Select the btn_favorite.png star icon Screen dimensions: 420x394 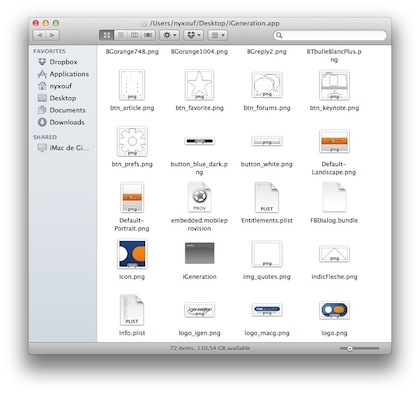click(199, 85)
